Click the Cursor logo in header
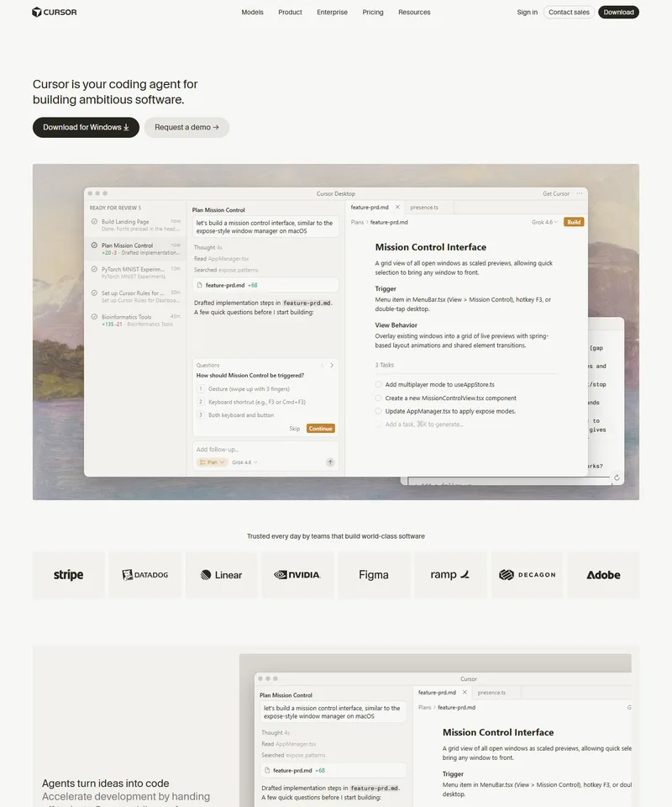The width and height of the screenshot is (672, 807). point(54,12)
